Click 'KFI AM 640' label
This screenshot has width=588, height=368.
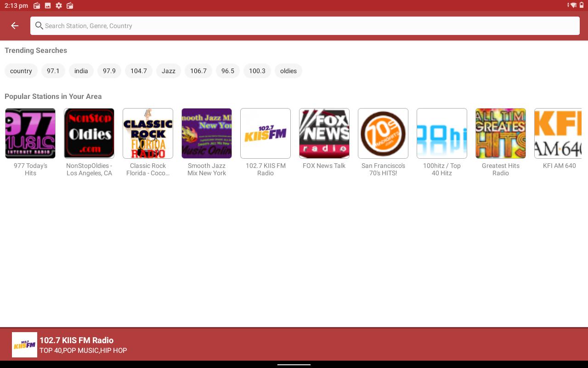coord(559,166)
